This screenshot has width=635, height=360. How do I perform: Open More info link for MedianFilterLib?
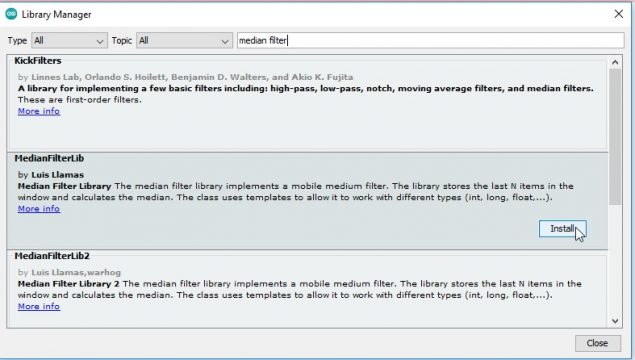click(39, 209)
